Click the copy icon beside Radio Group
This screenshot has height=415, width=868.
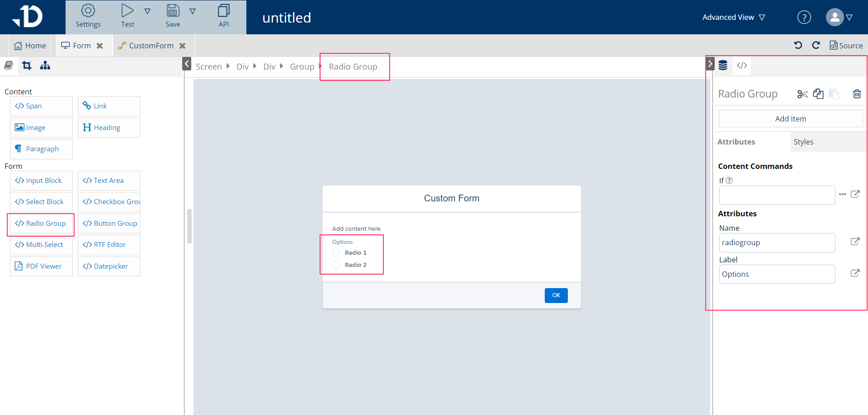(x=818, y=94)
